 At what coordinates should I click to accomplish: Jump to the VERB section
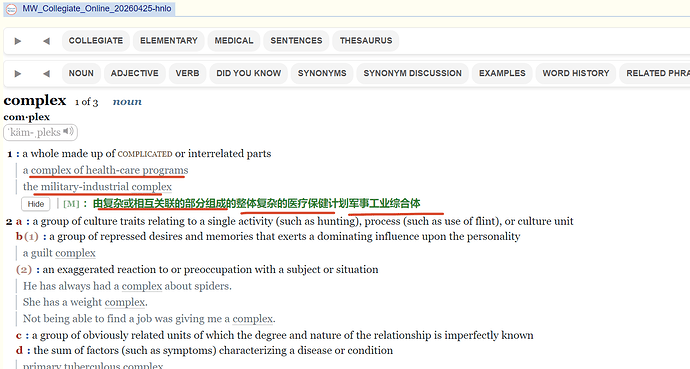click(x=187, y=73)
